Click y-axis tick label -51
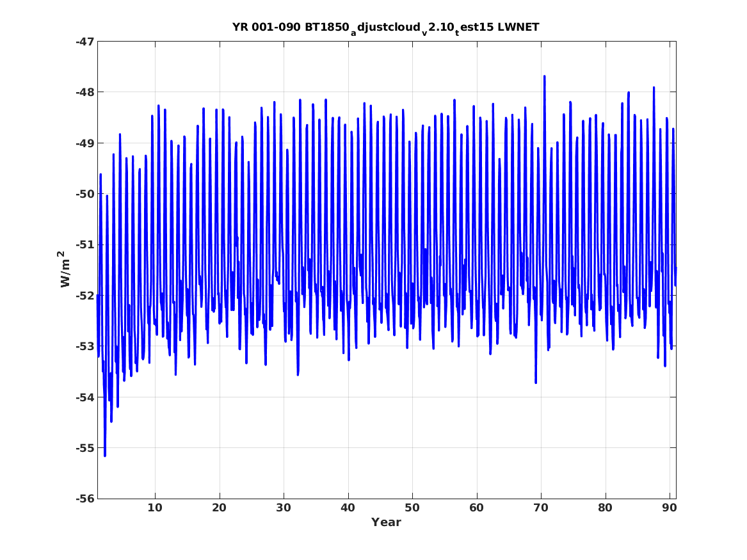Viewport: 747px width, 560px height. (x=84, y=244)
